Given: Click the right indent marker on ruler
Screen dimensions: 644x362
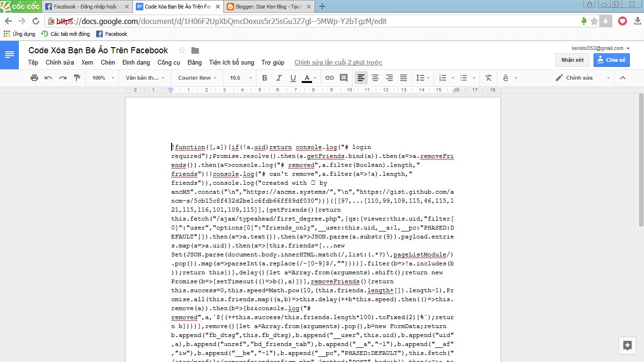Looking at the screenshot, I should [x=455, y=91].
